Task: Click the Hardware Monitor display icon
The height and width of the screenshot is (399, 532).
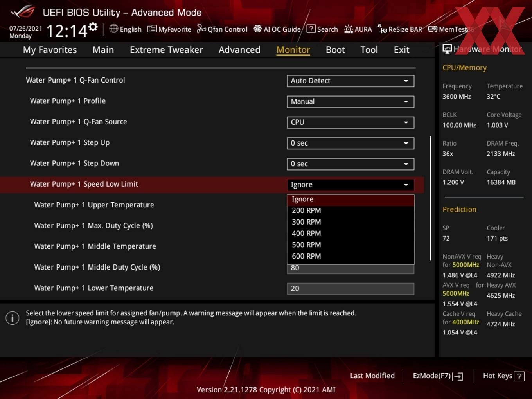Action: [447, 49]
